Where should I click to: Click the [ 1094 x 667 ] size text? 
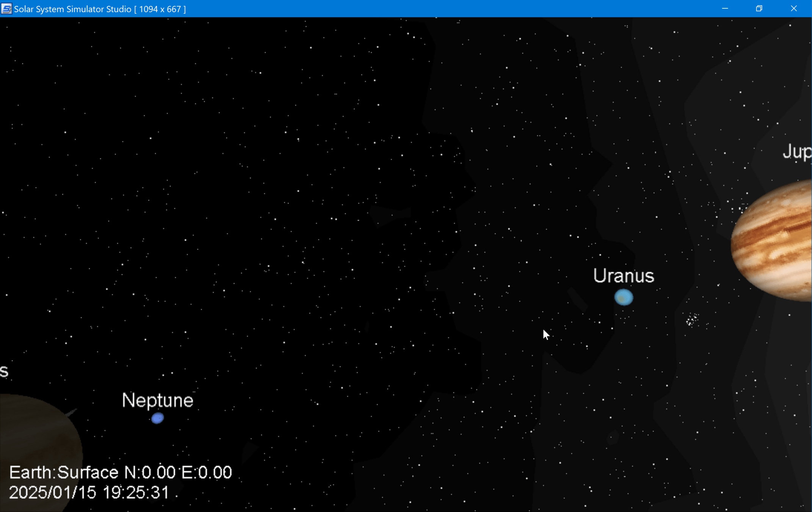click(x=160, y=9)
